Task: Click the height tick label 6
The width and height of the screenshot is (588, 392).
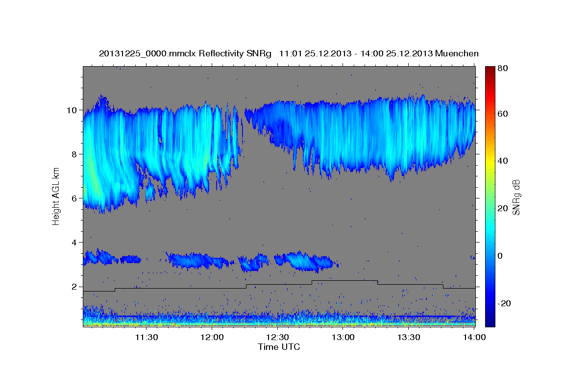Action: point(74,198)
